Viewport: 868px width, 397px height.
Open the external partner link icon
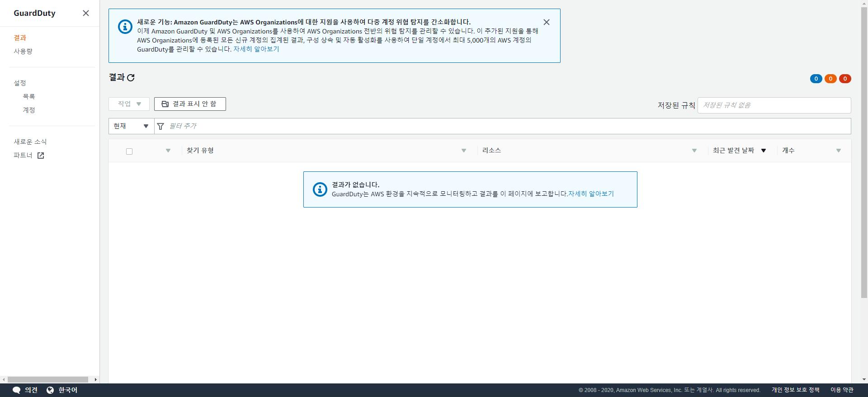pyautogui.click(x=41, y=156)
